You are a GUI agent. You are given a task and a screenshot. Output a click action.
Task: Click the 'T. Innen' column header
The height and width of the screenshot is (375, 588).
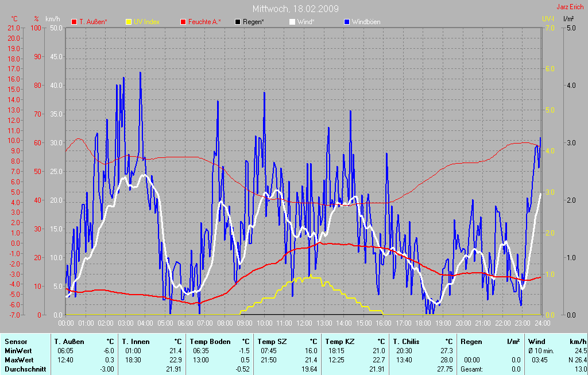[x=136, y=342]
